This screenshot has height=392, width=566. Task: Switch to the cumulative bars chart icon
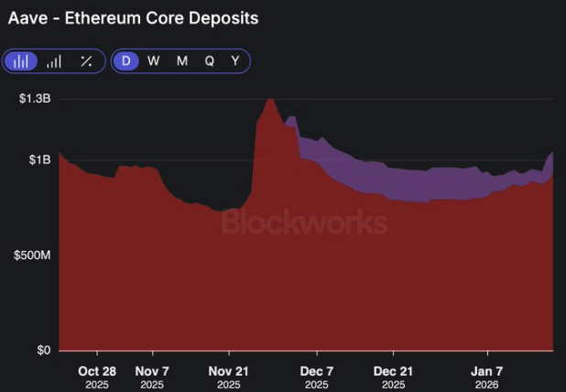click(x=54, y=61)
